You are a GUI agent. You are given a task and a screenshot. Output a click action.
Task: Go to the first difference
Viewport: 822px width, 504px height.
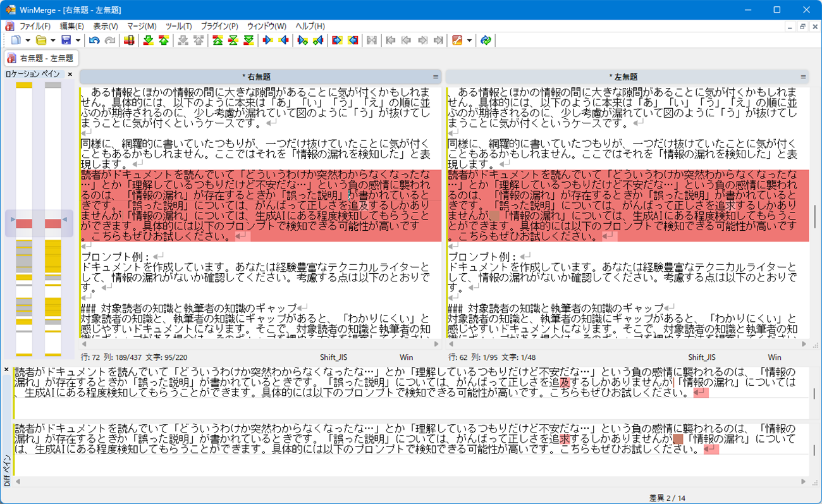[x=217, y=40]
